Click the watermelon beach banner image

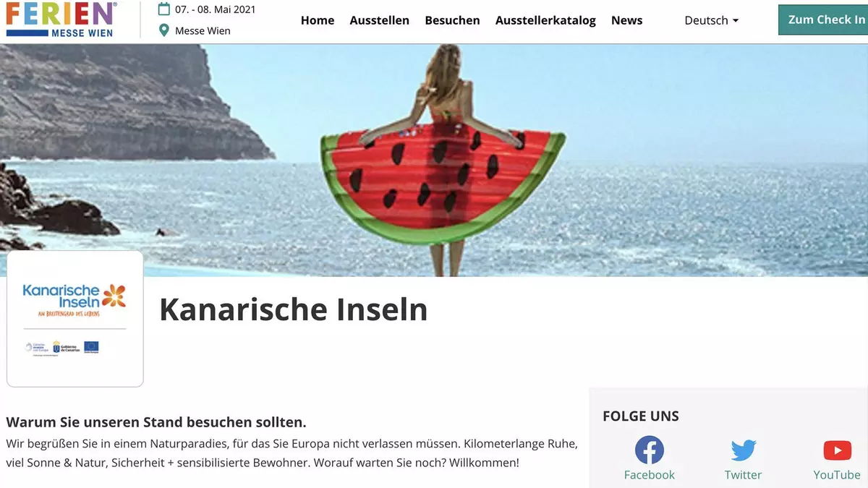click(x=434, y=160)
